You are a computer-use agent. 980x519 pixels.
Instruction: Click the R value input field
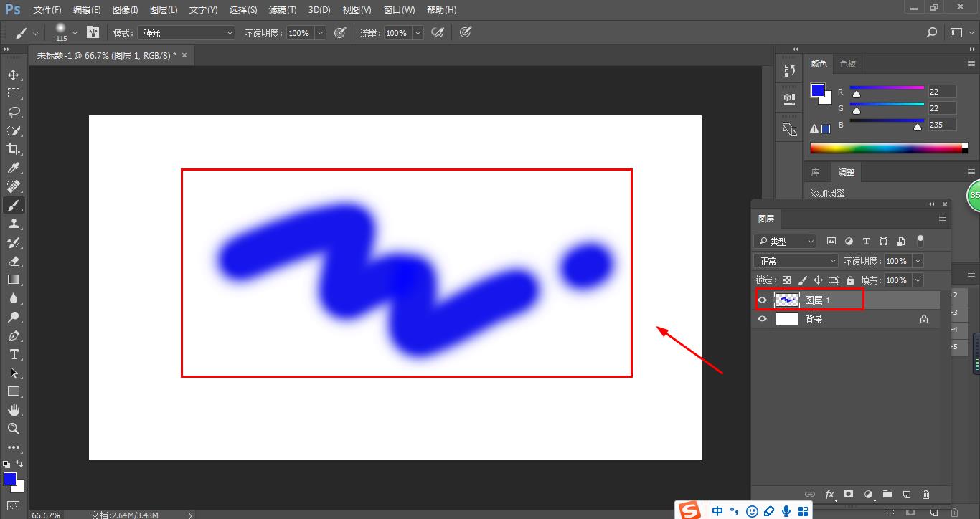click(942, 92)
